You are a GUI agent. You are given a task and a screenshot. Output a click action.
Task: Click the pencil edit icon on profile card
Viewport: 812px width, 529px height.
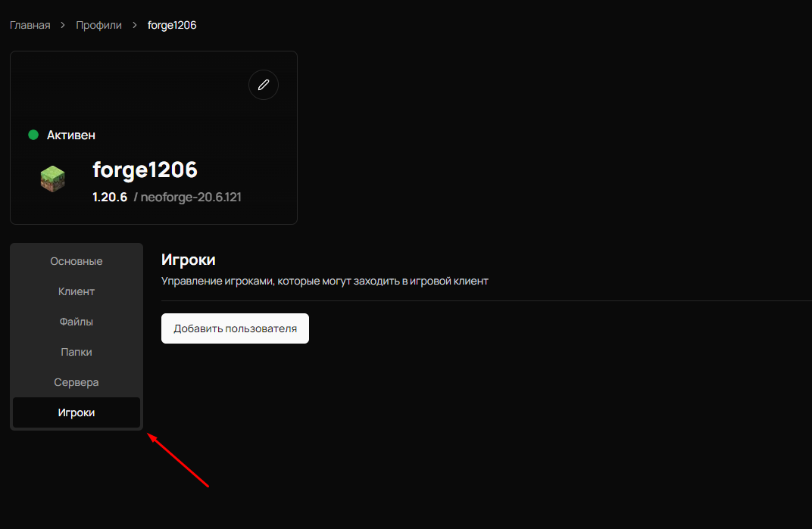(x=264, y=85)
